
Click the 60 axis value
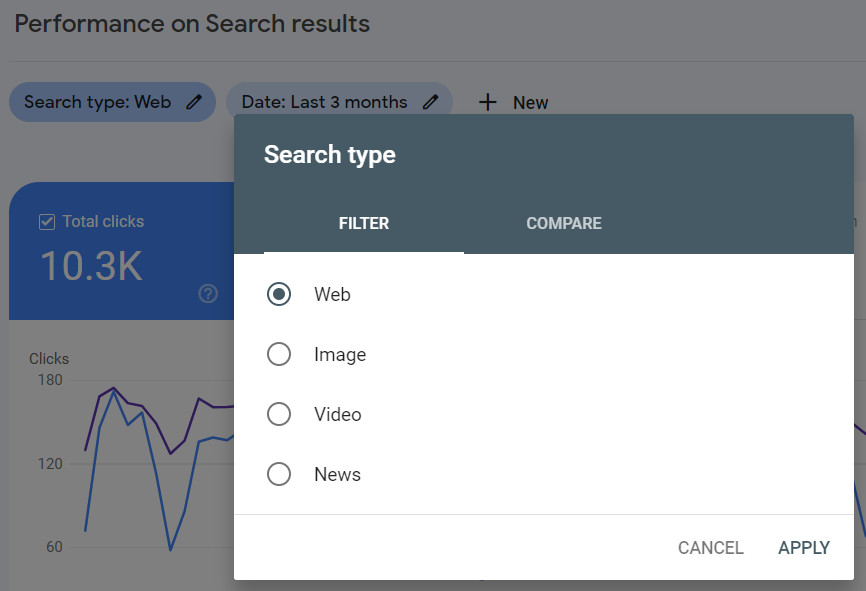click(54, 547)
